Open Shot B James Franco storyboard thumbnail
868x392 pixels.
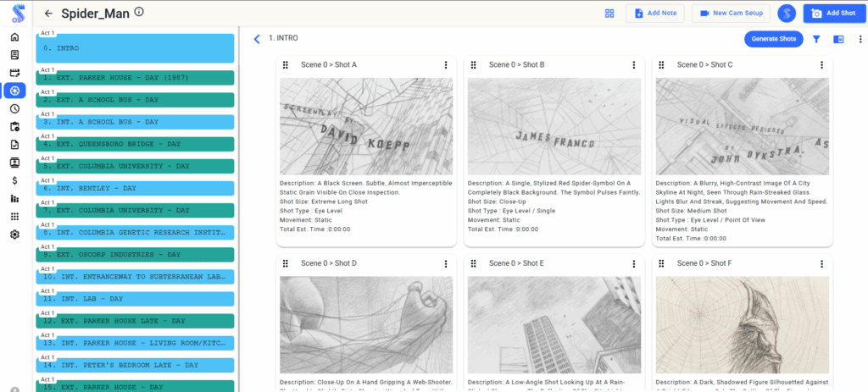pos(554,127)
